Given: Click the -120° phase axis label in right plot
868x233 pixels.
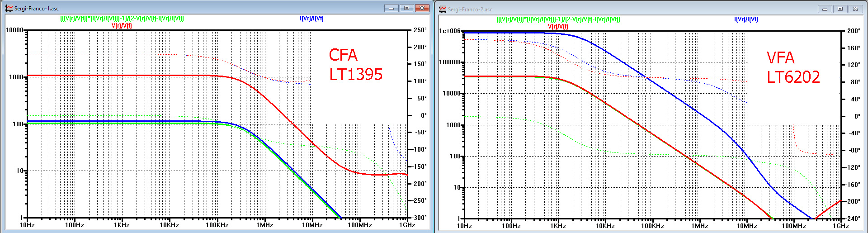Looking at the screenshot, I should [x=853, y=167].
